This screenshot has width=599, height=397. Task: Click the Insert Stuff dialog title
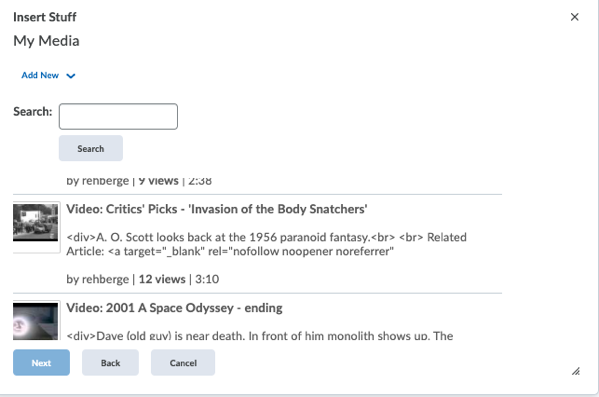coord(45,17)
